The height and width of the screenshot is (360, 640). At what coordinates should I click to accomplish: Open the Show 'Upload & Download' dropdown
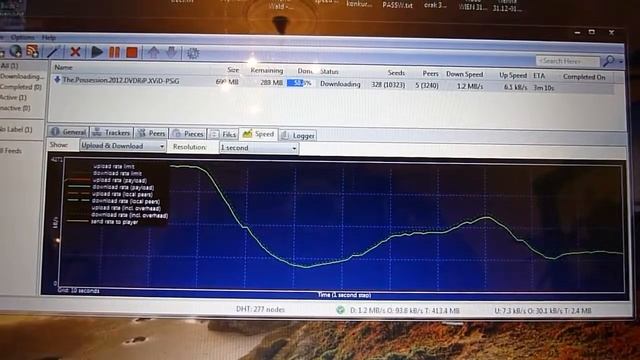pos(122,146)
